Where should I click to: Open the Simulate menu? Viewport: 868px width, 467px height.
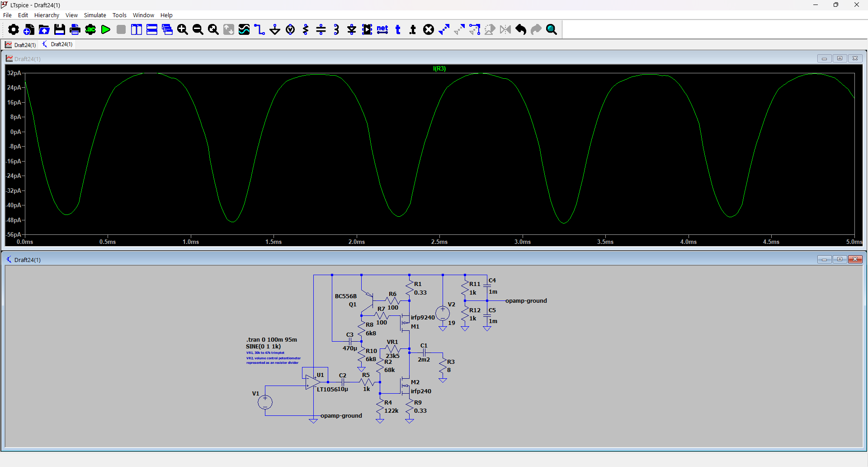point(95,15)
